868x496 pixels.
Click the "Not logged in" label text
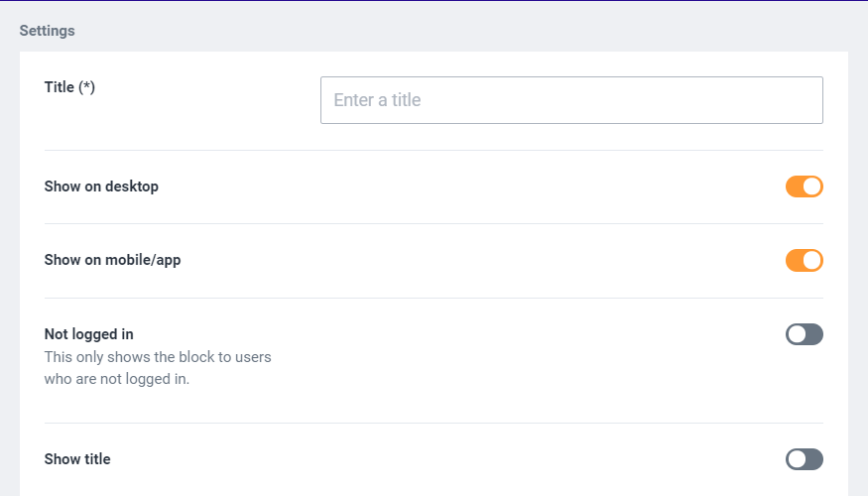[89, 334]
